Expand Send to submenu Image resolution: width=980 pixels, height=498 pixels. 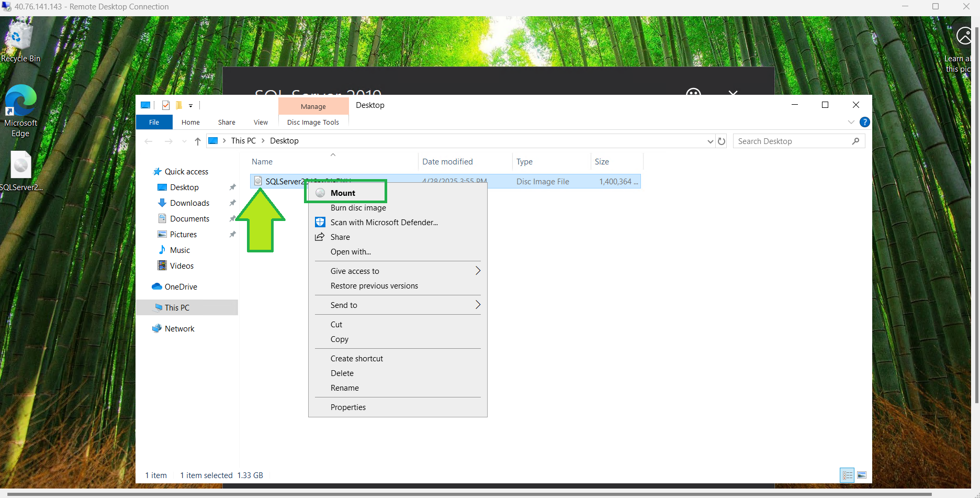tap(398, 305)
